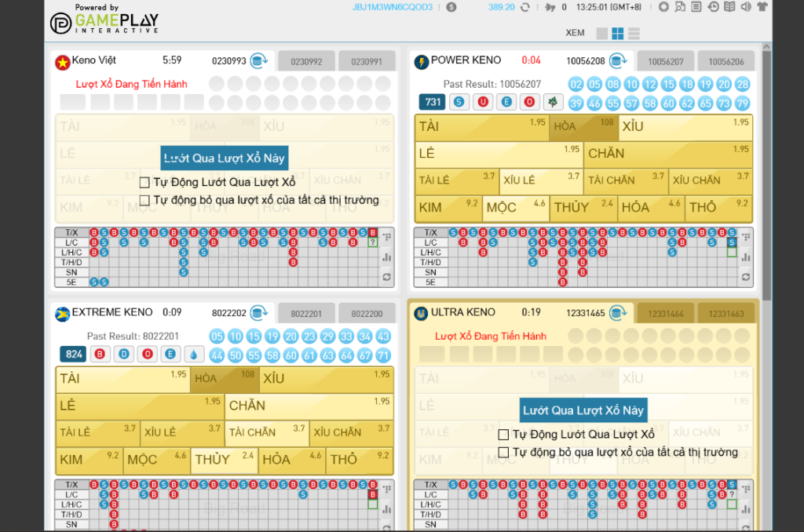804x532 pixels.
Task: Open the rules book icon
Action: (x=729, y=7)
